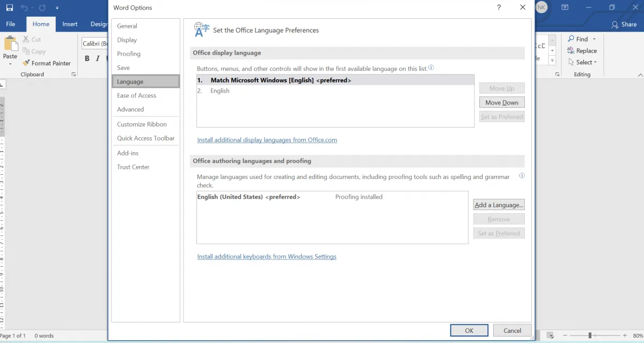644x343 pixels.
Task: Open Ribbon Display Options icon
Action: (x=565, y=8)
